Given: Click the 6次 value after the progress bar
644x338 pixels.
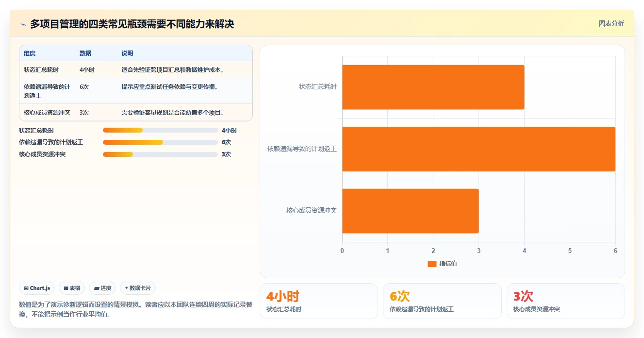Looking at the screenshot, I should click(226, 142).
